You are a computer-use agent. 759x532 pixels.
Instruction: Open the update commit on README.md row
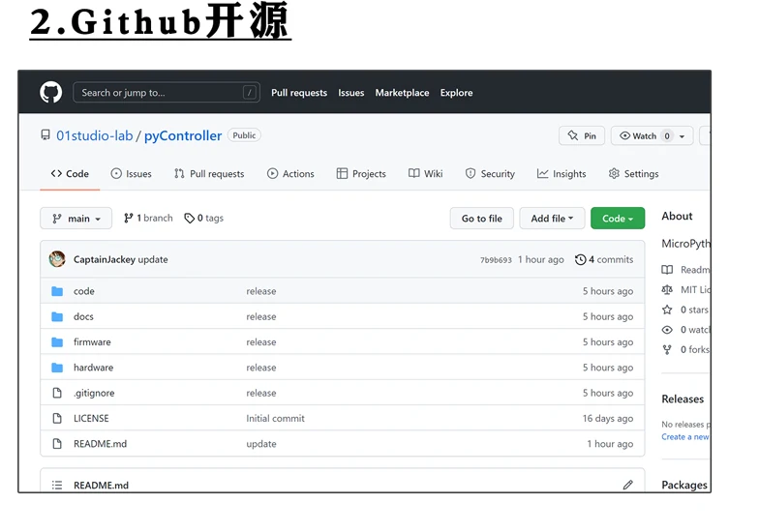click(261, 444)
